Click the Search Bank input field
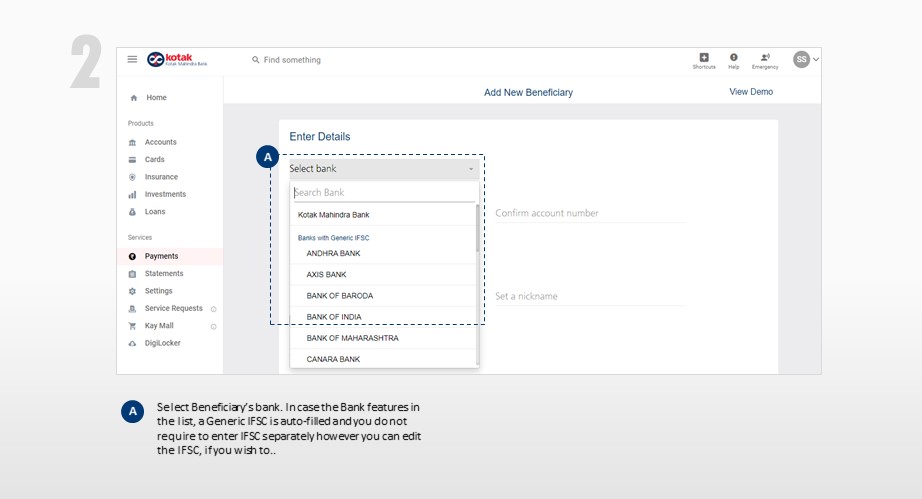922x499 pixels. click(384, 192)
